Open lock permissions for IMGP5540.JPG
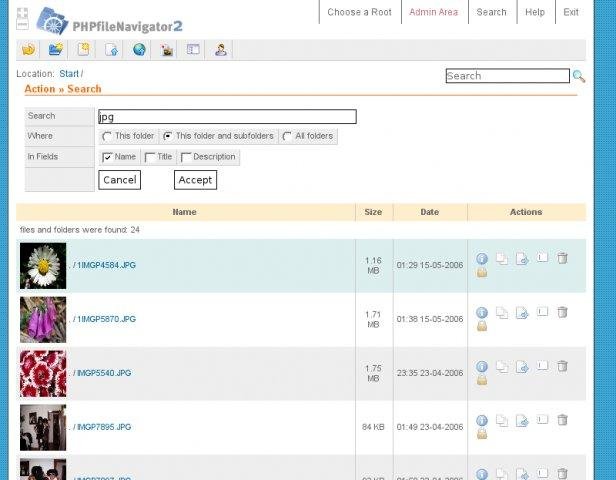The height and width of the screenshot is (480, 616). (482, 379)
